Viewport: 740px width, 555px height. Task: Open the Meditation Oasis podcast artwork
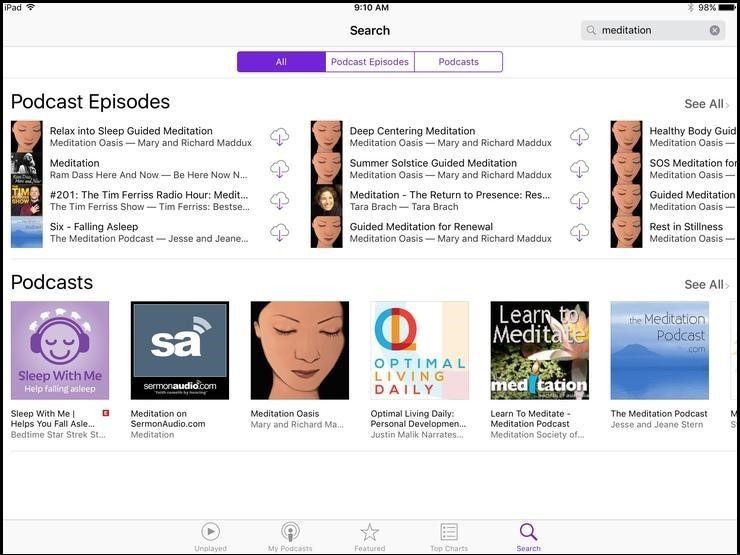300,351
